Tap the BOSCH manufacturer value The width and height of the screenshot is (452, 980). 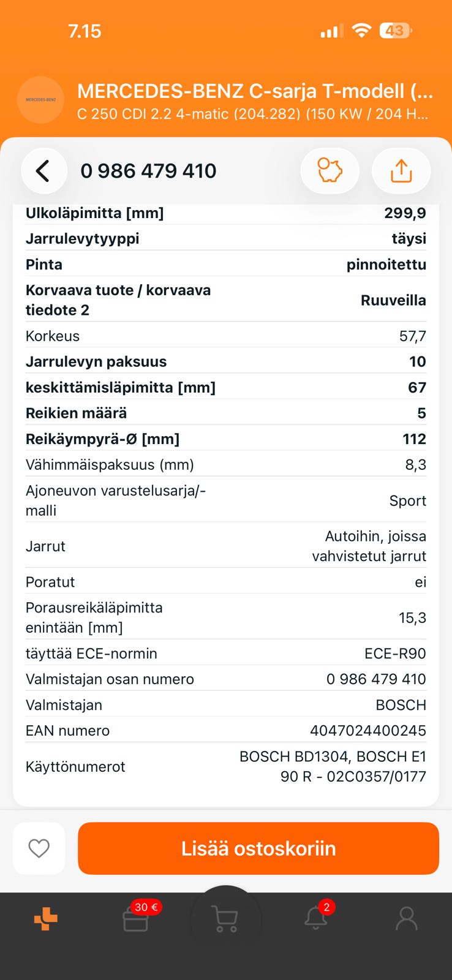(401, 705)
